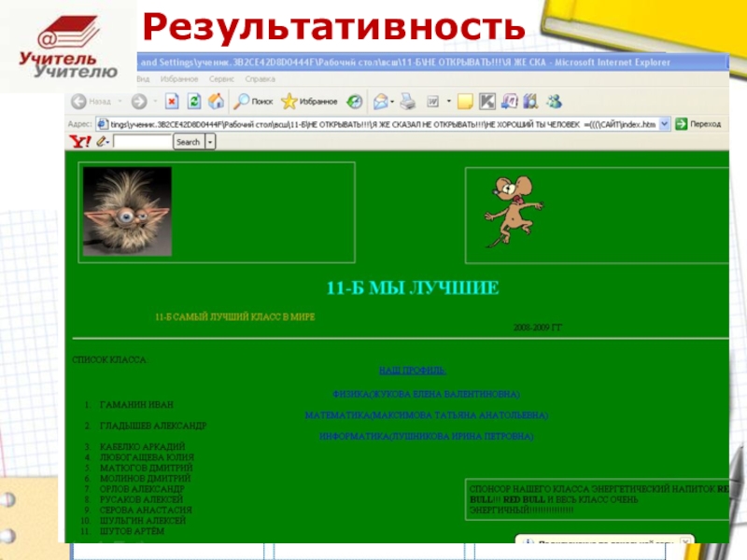Click the Print printer icon
The width and height of the screenshot is (747, 560).
coord(408,102)
